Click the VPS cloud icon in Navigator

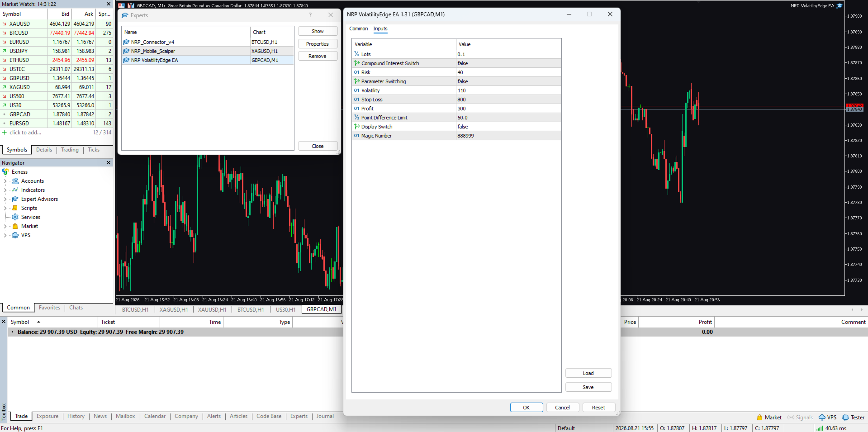tap(15, 235)
